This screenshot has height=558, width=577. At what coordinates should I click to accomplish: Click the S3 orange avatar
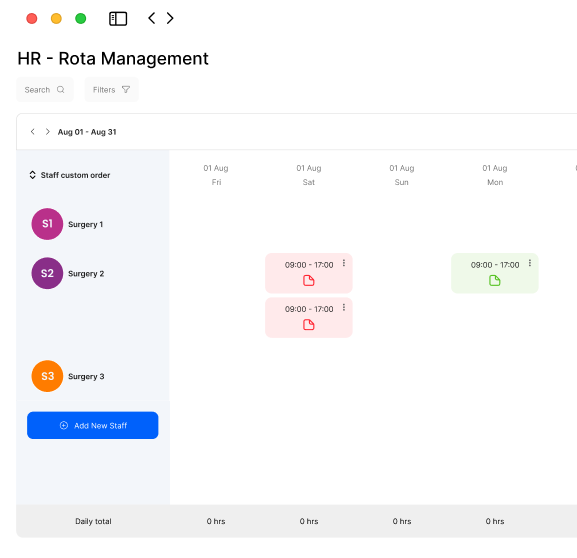47,376
